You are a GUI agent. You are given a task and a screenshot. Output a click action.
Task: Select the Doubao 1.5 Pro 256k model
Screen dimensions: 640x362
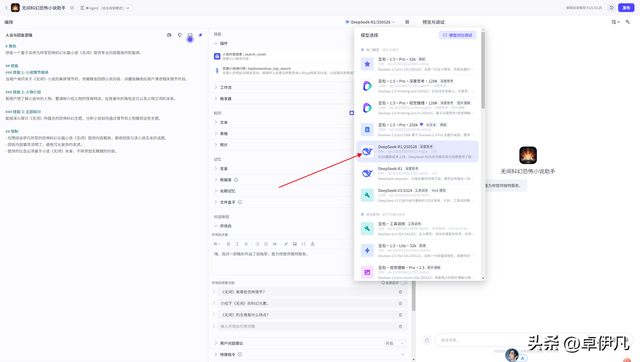tap(417, 130)
